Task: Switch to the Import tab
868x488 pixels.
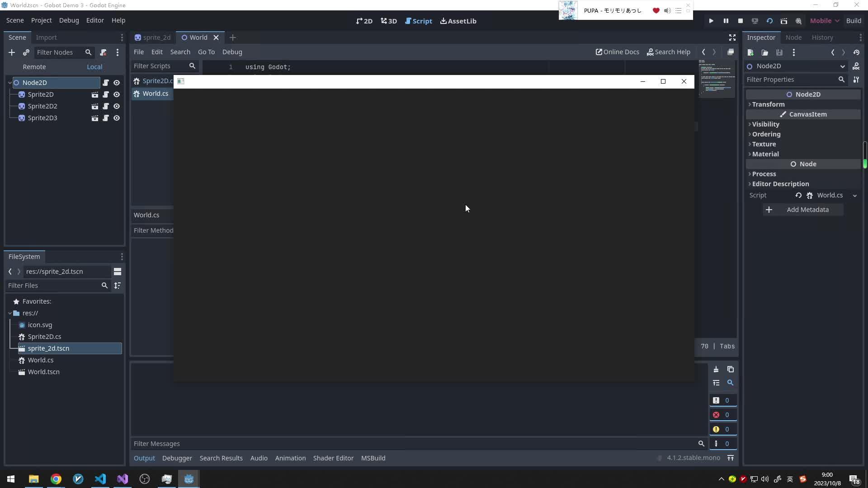Action: pos(47,38)
